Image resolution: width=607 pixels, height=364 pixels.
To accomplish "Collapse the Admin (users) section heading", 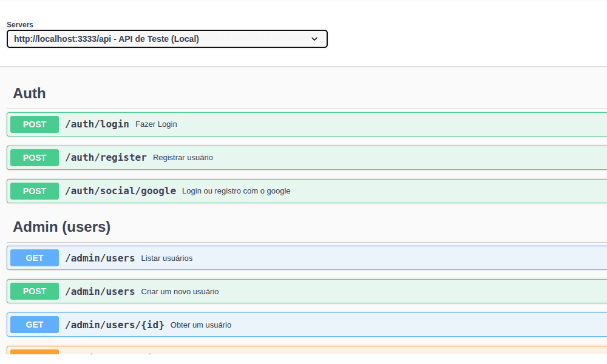I will tap(62, 227).
